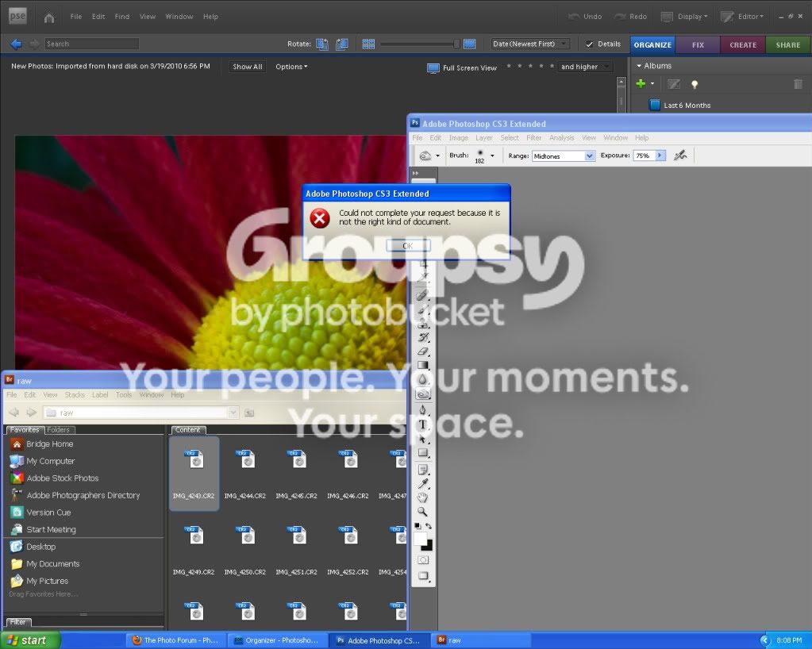Click the Organizer Search field
This screenshot has height=649, width=812.
pyautogui.click(x=91, y=44)
